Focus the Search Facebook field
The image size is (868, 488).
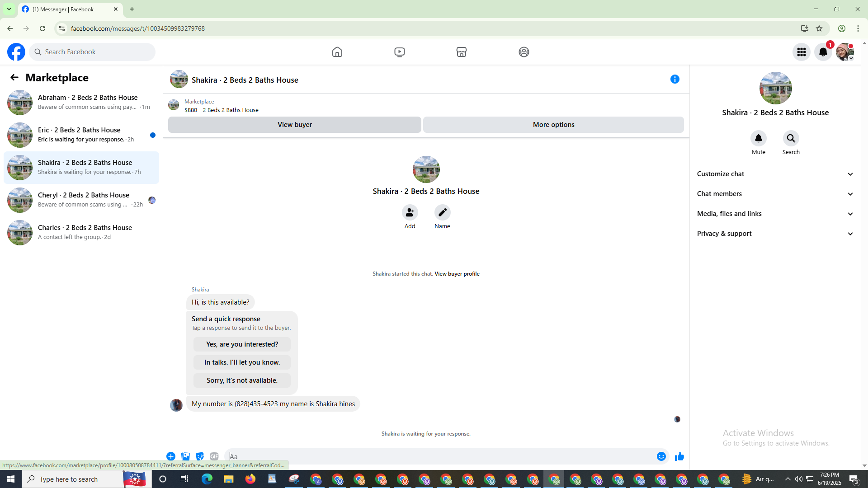tap(93, 52)
